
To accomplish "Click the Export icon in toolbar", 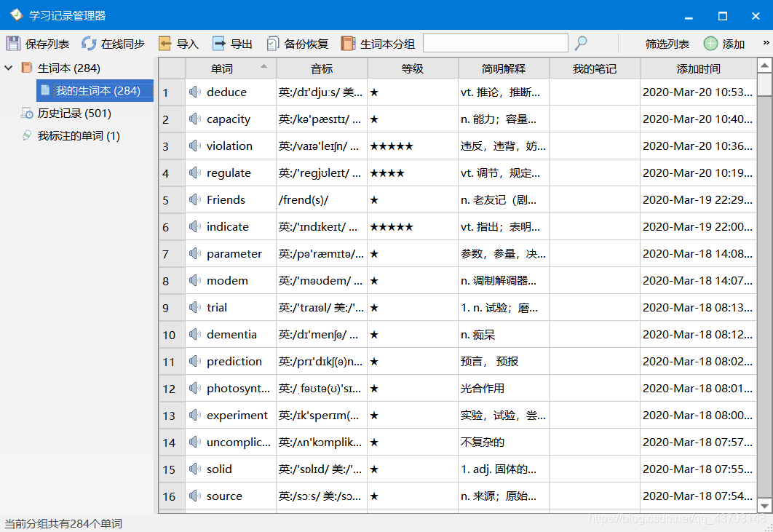I will 219,44.
